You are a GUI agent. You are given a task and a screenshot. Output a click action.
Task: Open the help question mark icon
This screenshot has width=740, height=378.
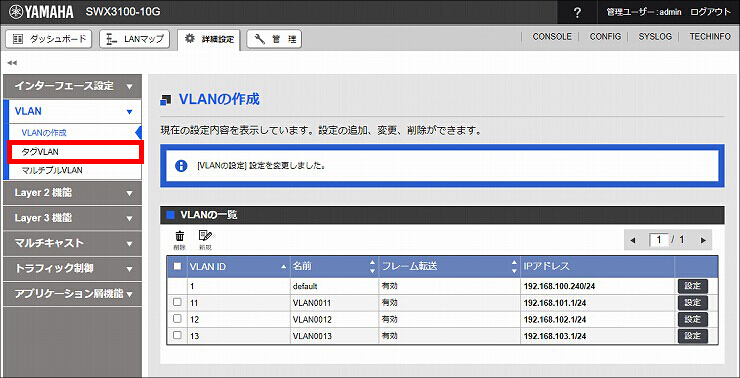[x=577, y=13]
